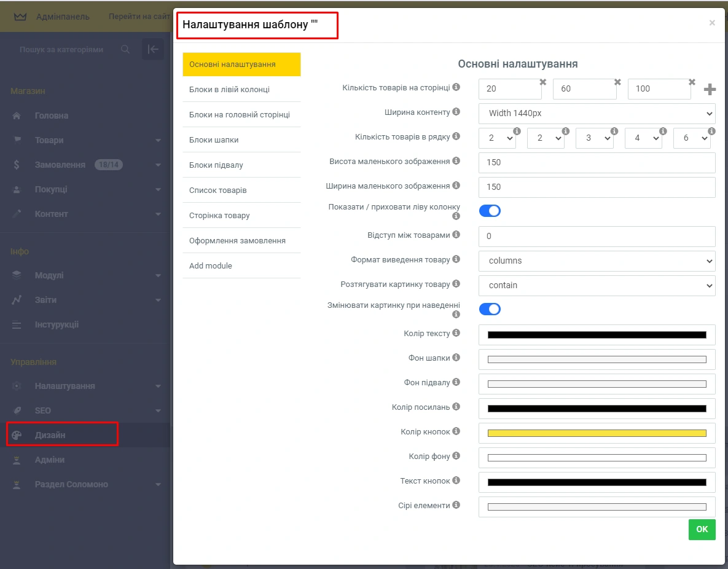Remove the 100 items-per-page value

pyautogui.click(x=692, y=82)
